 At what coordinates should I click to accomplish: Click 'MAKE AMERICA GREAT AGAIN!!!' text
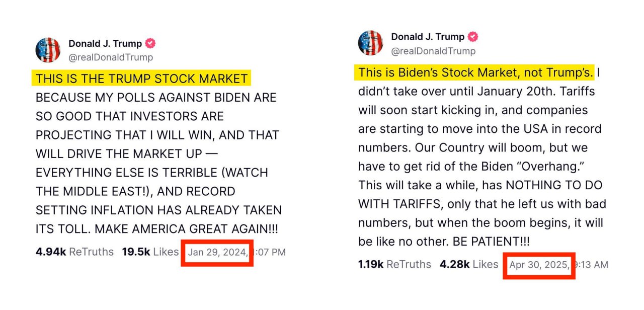tap(187, 228)
